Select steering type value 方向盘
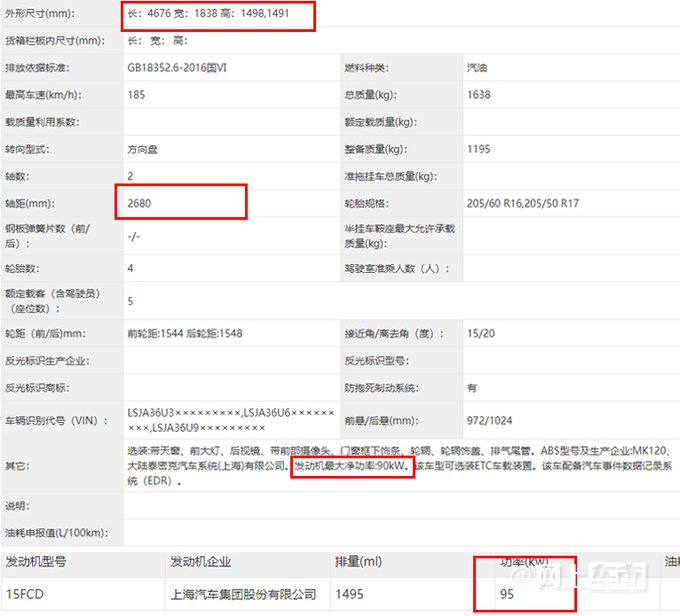Image resolution: width=680 pixels, height=616 pixels. [142, 149]
